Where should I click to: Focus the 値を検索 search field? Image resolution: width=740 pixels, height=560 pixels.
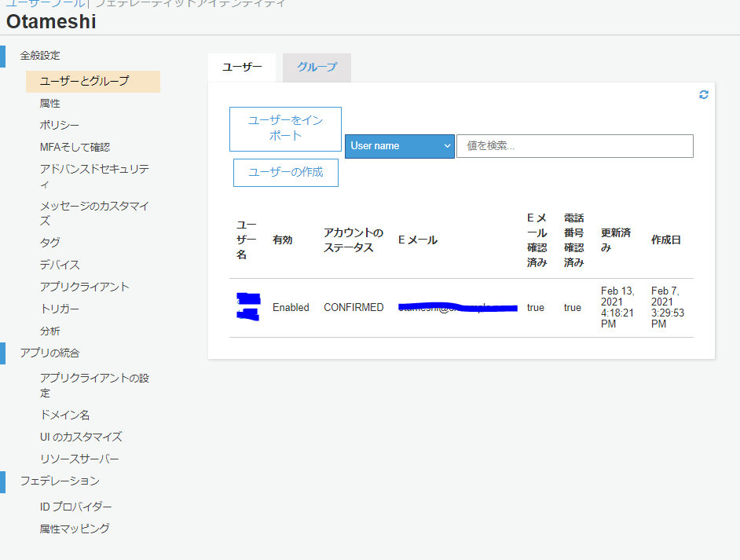[x=575, y=146]
